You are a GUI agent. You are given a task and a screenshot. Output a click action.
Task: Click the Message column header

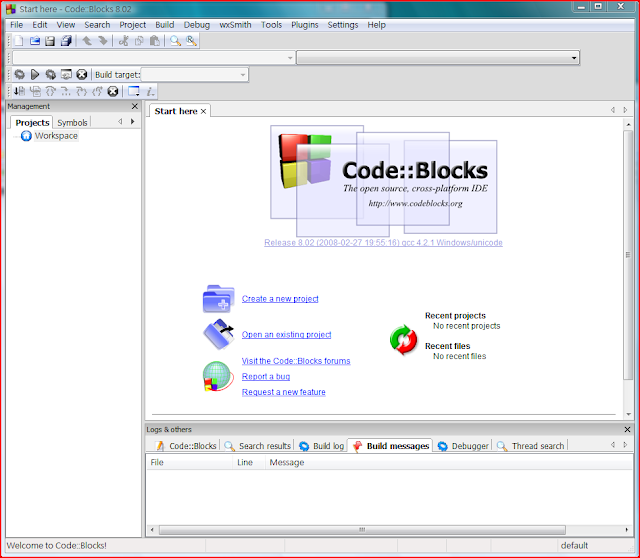(x=287, y=462)
